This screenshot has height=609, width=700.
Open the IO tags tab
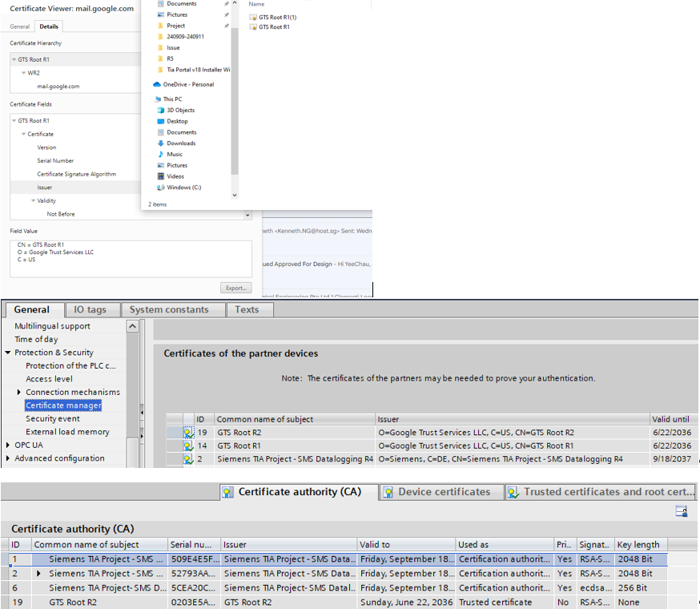(x=93, y=309)
